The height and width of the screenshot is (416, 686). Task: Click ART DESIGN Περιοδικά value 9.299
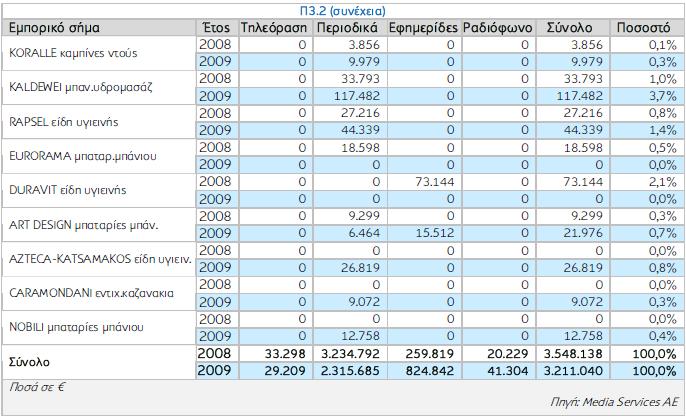(364, 216)
